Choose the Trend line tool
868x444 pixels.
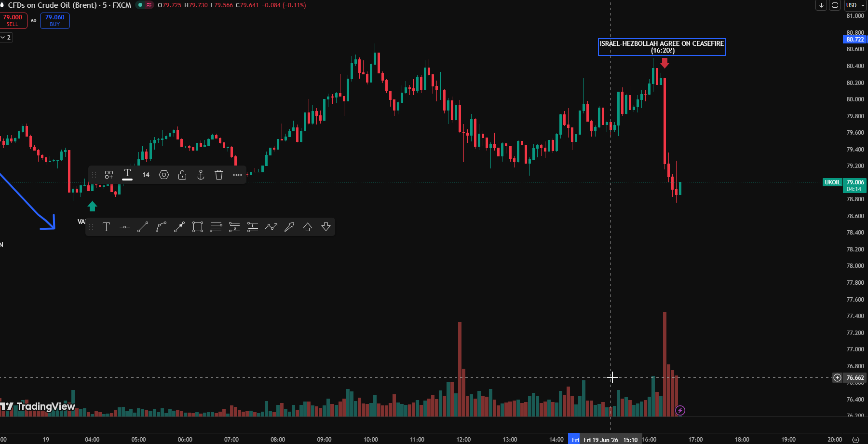pyautogui.click(x=143, y=227)
